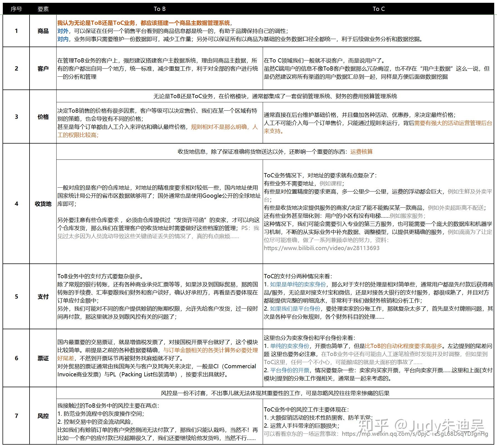Click the 要素 header cell

[42, 9]
